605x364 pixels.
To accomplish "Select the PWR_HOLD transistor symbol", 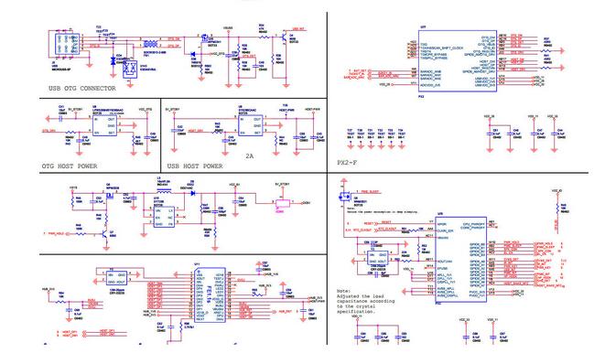I will click(x=104, y=233).
